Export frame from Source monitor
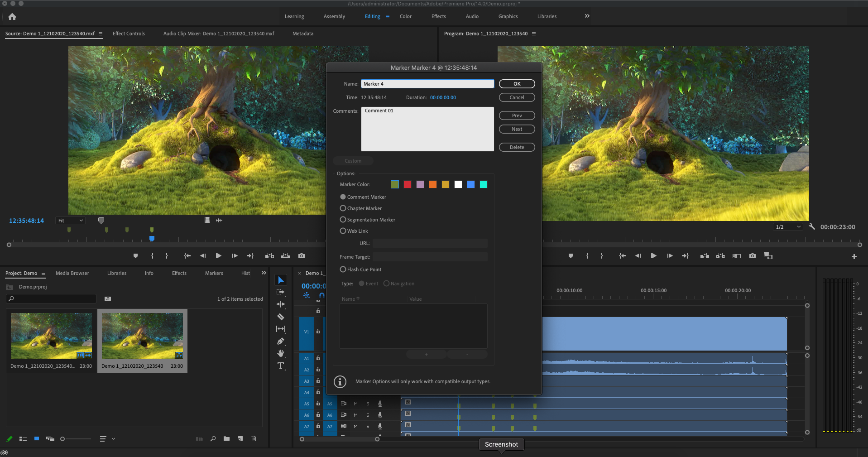This screenshot has width=868, height=457. (x=302, y=256)
